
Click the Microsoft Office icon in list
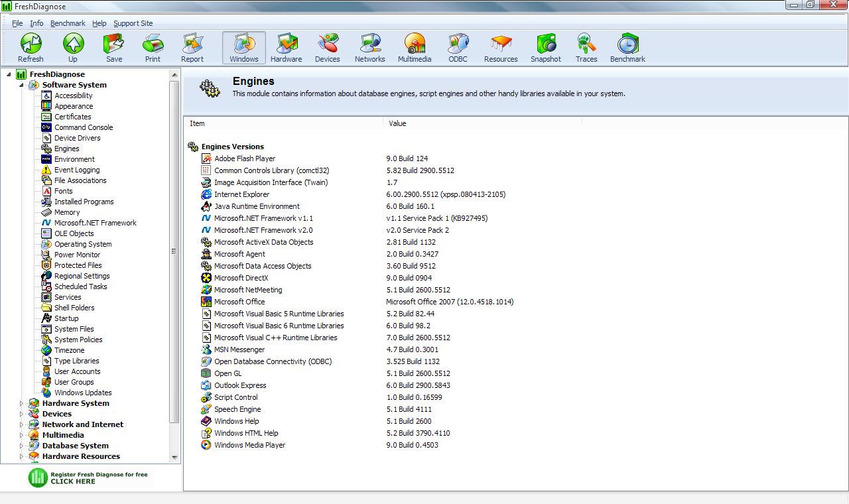tap(206, 302)
